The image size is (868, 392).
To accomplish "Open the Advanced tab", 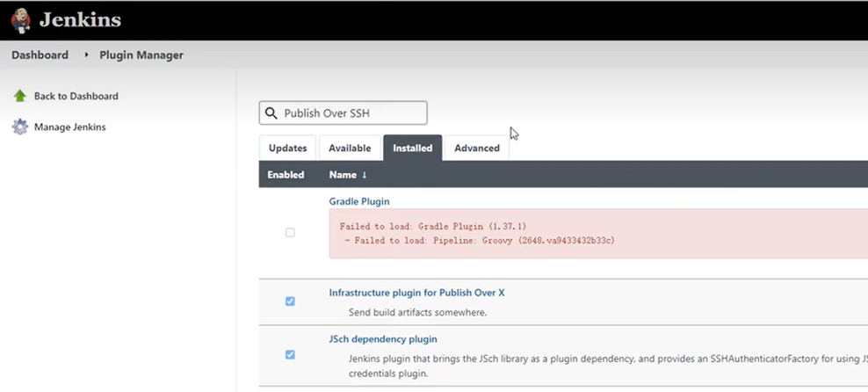I will point(477,148).
